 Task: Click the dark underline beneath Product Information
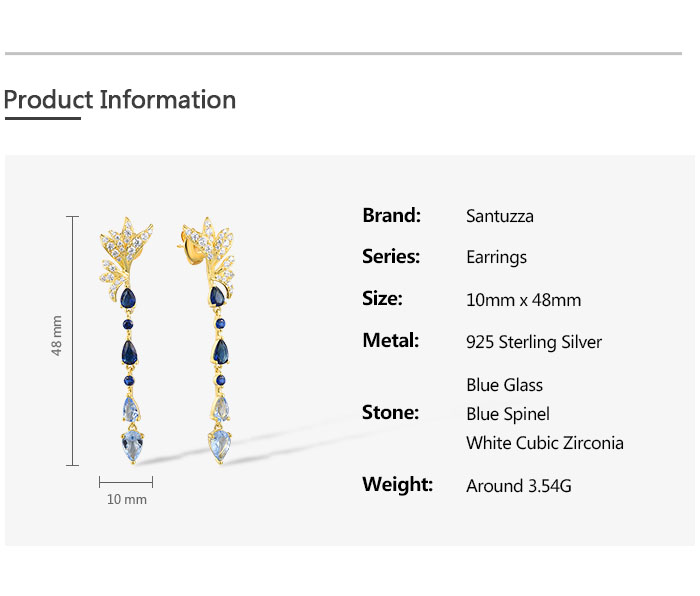pos(42,119)
